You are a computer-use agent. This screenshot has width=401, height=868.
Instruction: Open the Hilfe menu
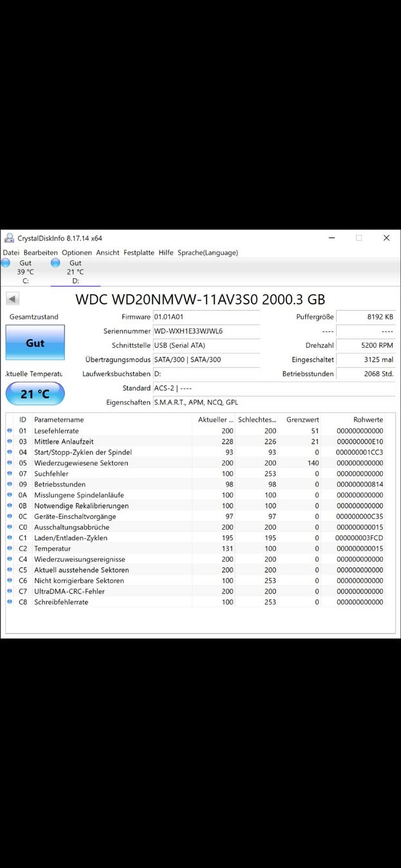166,253
